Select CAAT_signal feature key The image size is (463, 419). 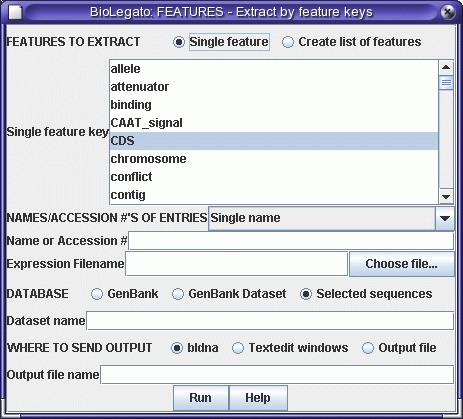pos(274,123)
